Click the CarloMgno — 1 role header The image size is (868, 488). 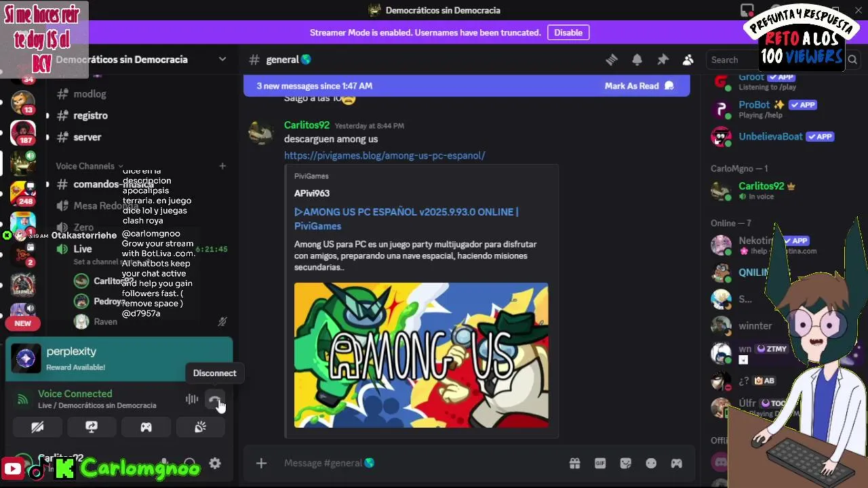tap(739, 168)
